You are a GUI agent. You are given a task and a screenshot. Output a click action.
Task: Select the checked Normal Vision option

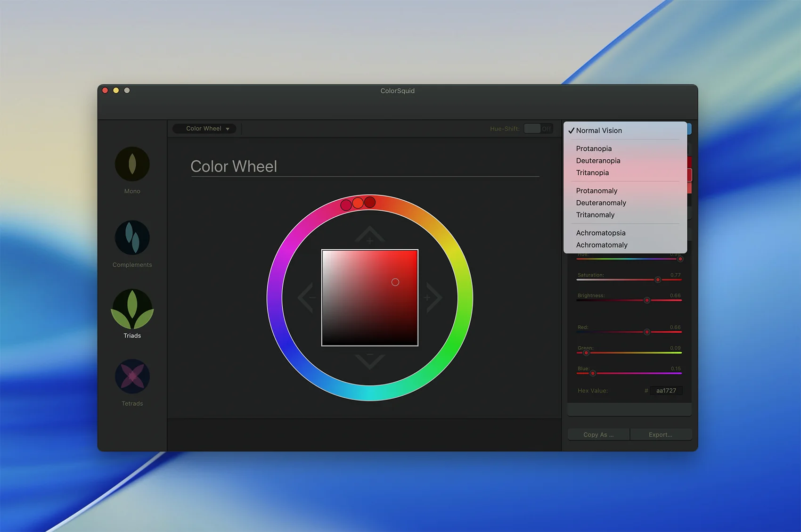pyautogui.click(x=599, y=131)
